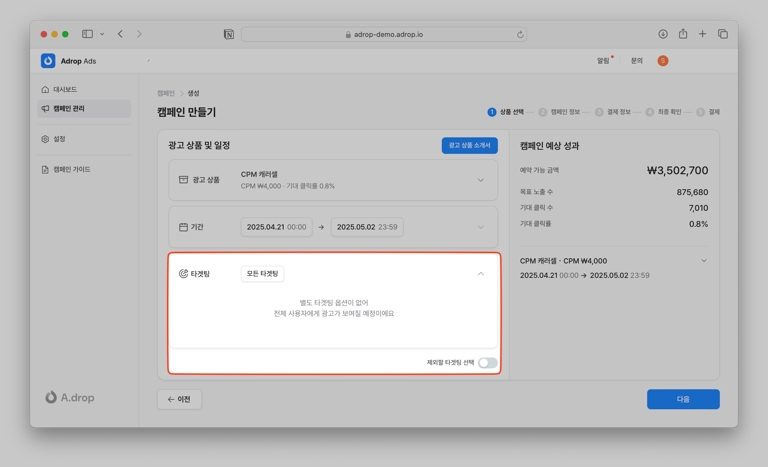Click the Adrop Ads logo icon
Screen dimensions: 768x467
click(x=48, y=61)
